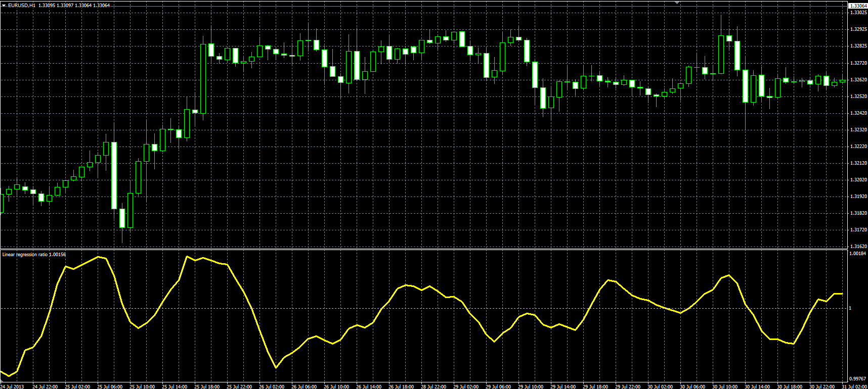The height and width of the screenshot is (389, 868).
Task: Click the 1.32320 price scale label
Action: pos(858,130)
